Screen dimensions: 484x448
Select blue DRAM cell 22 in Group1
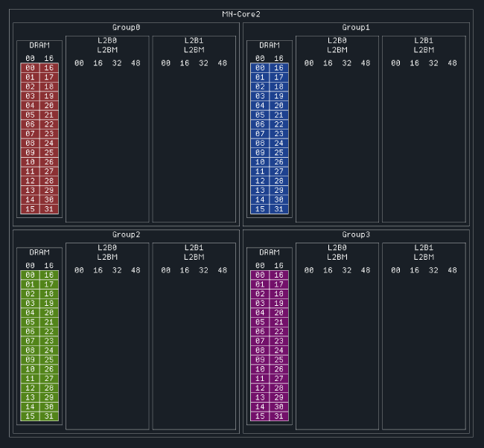(x=278, y=124)
